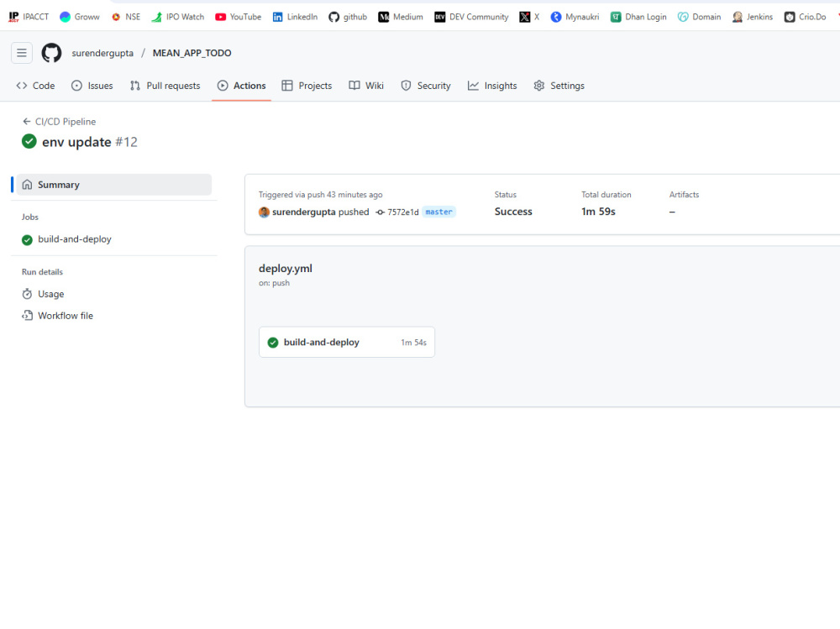The height and width of the screenshot is (629, 840).
Task: Switch to the Pull requests tab
Action: (165, 86)
